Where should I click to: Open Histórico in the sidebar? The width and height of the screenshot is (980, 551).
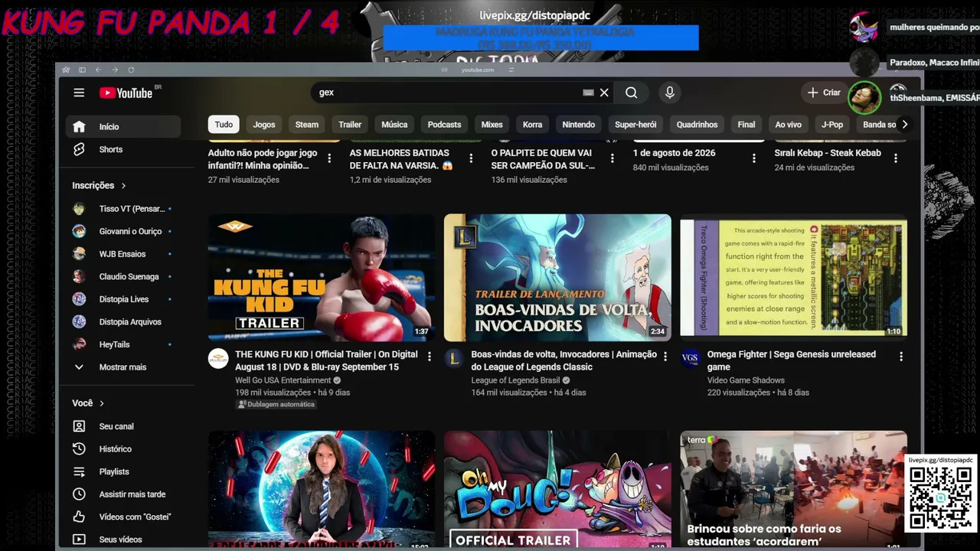tap(123, 449)
